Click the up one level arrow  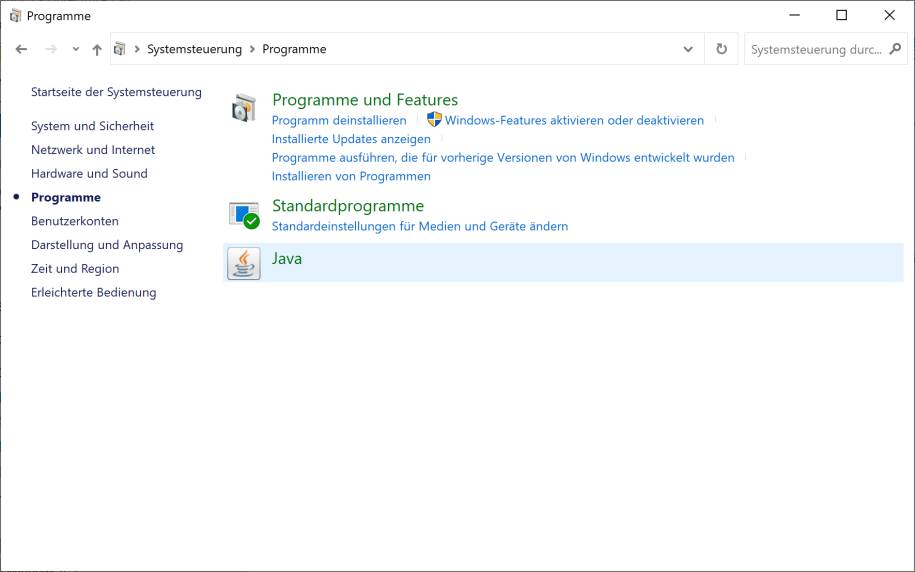pos(97,49)
